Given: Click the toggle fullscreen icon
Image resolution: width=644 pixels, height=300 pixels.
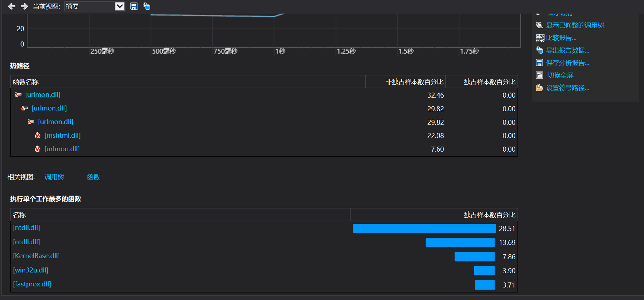Looking at the screenshot, I should (540, 75).
